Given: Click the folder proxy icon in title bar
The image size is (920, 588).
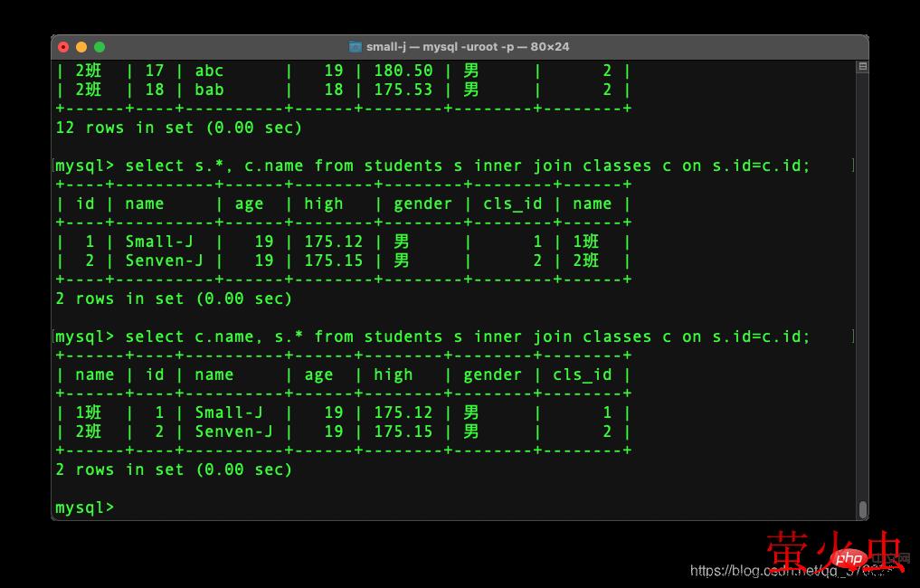Looking at the screenshot, I should click(356, 47).
